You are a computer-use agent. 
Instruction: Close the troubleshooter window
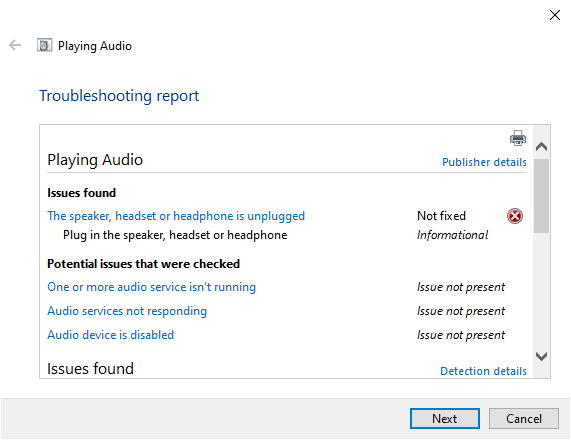click(x=555, y=15)
